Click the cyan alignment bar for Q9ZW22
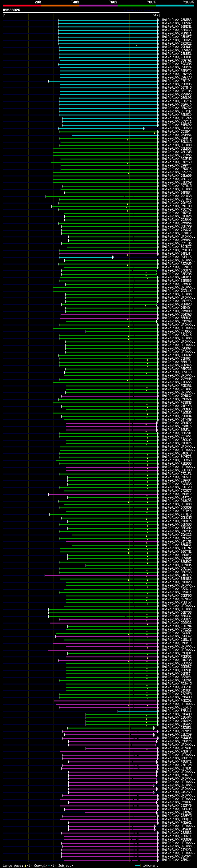The height and width of the screenshot is (868, 197). 108,44
